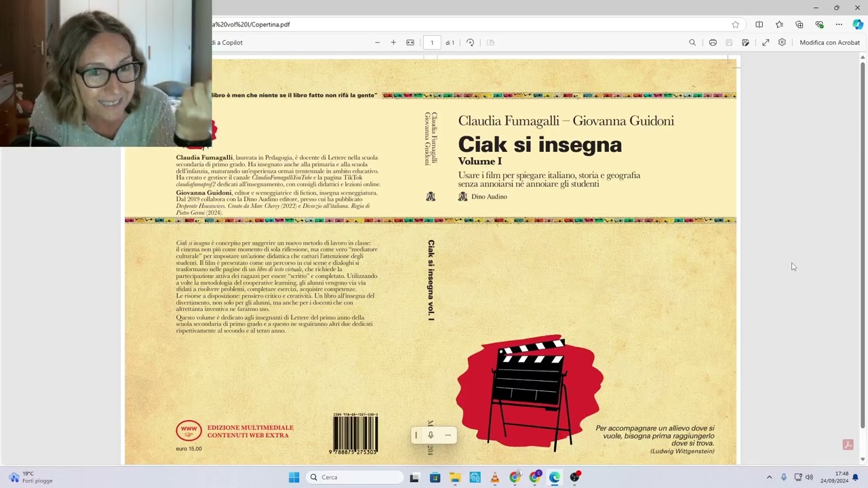Open the Task View icon in taskbar
The image size is (868, 488).
click(x=414, y=477)
